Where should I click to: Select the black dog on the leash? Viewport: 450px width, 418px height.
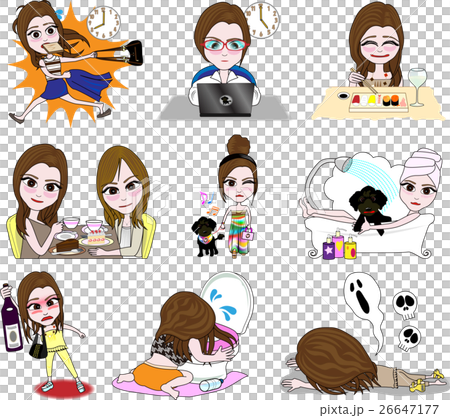click(206, 237)
